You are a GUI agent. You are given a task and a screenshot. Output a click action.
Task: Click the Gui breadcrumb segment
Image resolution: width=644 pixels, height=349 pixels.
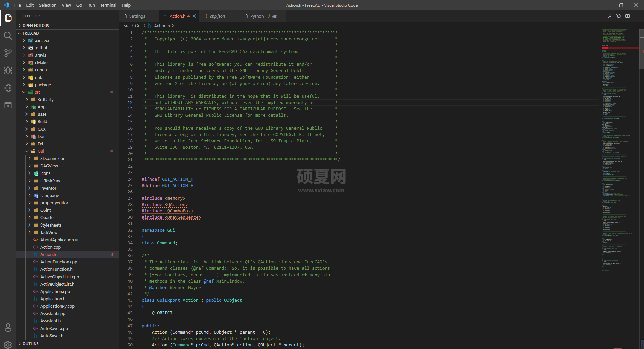pos(138,26)
